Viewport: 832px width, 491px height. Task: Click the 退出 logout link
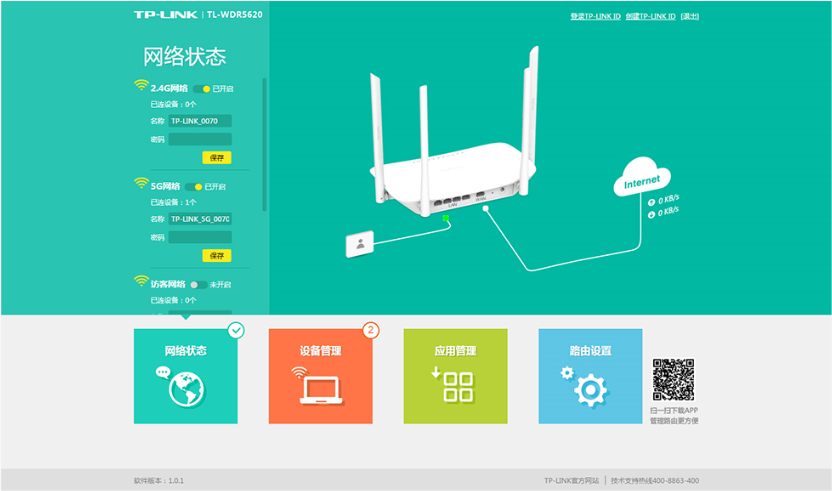click(x=690, y=17)
